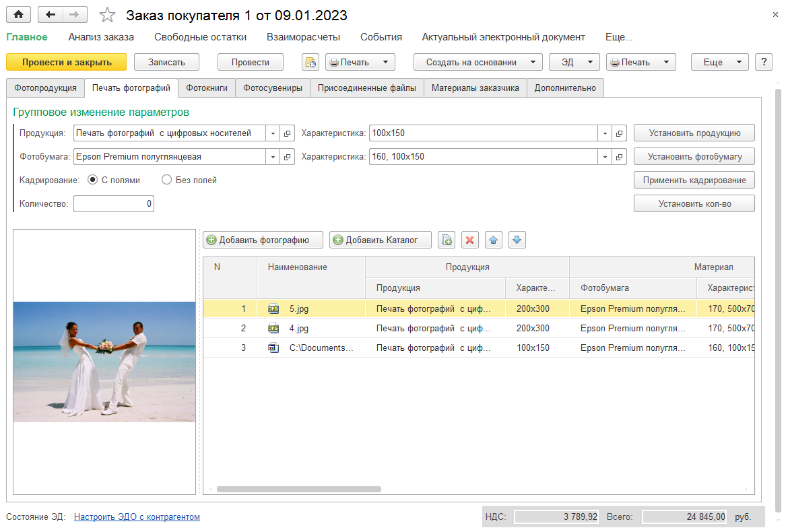
Task: Follow the 'Настроить ЭДО с контрагентом' link
Action: click(x=137, y=517)
